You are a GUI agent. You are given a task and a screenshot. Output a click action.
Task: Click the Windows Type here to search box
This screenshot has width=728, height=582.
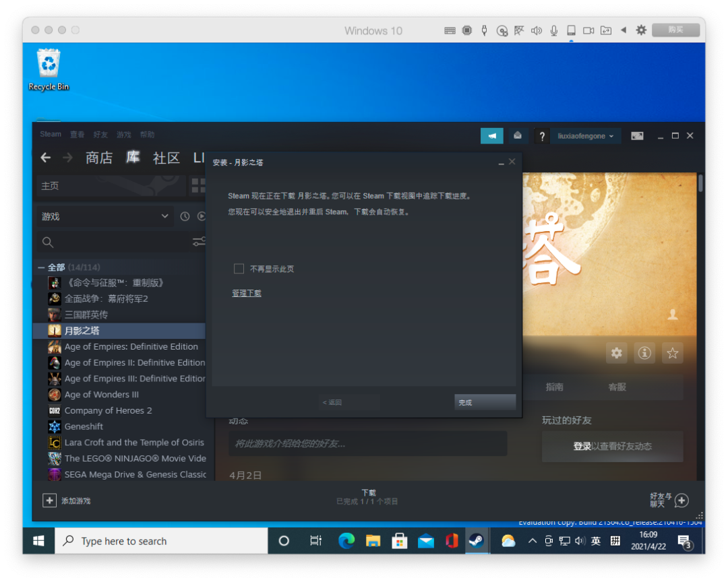click(161, 541)
